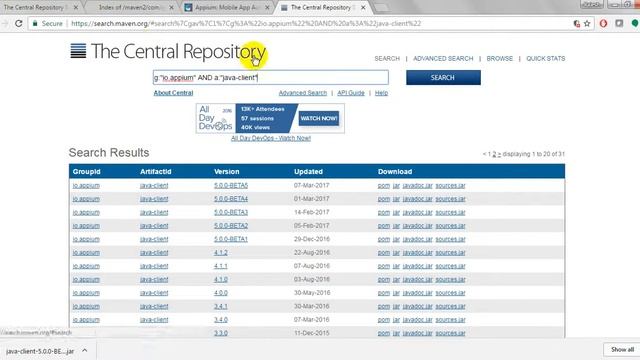
Task: Download pom for version 4.0.0
Action: [x=384, y=293]
